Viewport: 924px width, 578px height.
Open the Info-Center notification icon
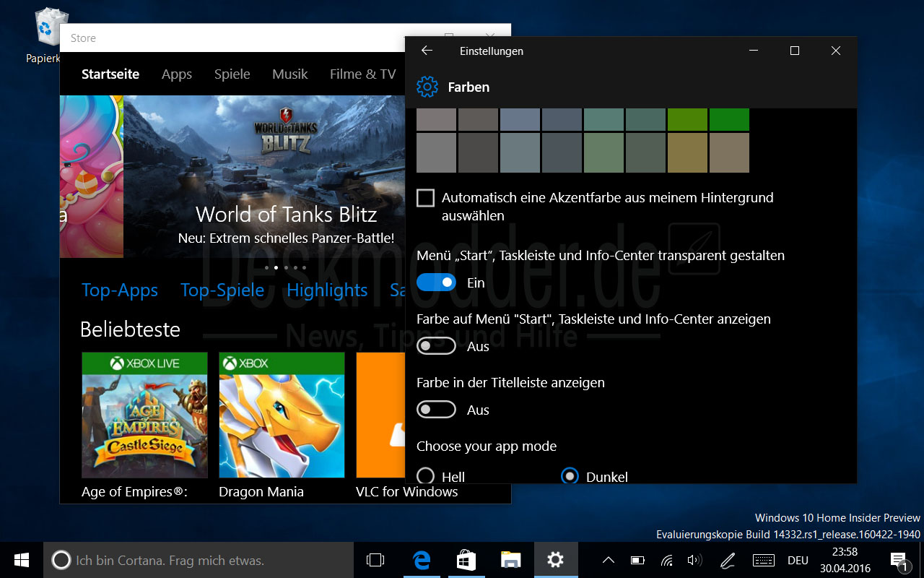coord(899,561)
